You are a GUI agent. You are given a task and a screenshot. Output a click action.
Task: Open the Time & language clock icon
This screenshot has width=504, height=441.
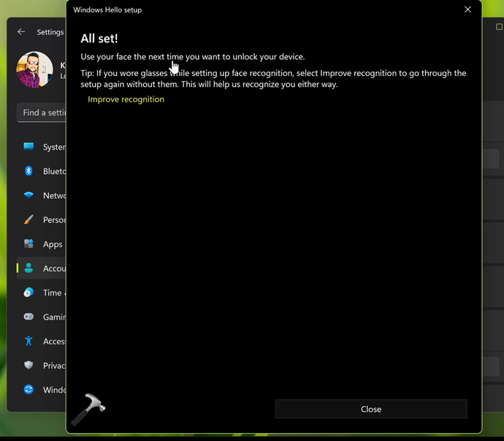pyautogui.click(x=28, y=292)
